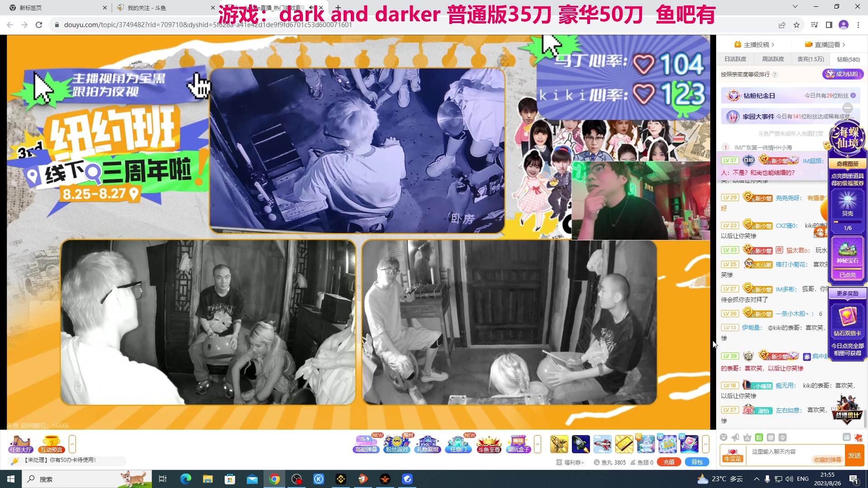This screenshot has height=488, width=868.
Task: Show hidden tray icons chevron
Action: [x=756, y=479]
